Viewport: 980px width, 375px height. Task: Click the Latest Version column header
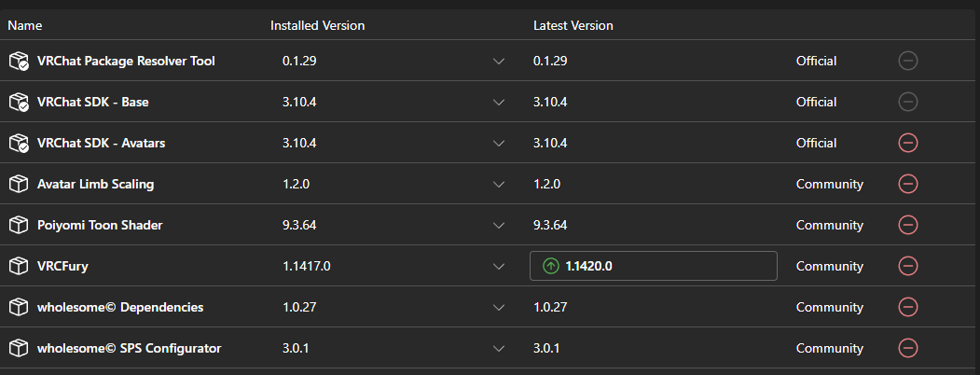coord(573,25)
